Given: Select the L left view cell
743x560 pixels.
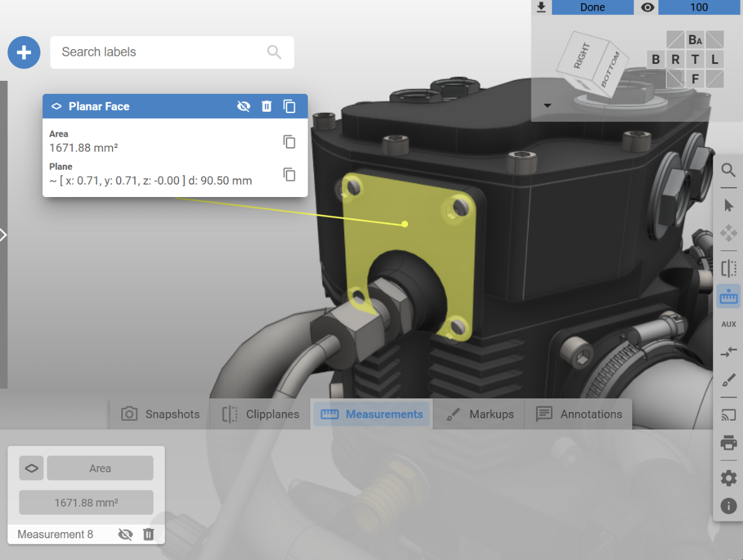Looking at the screenshot, I should click(714, 59).
